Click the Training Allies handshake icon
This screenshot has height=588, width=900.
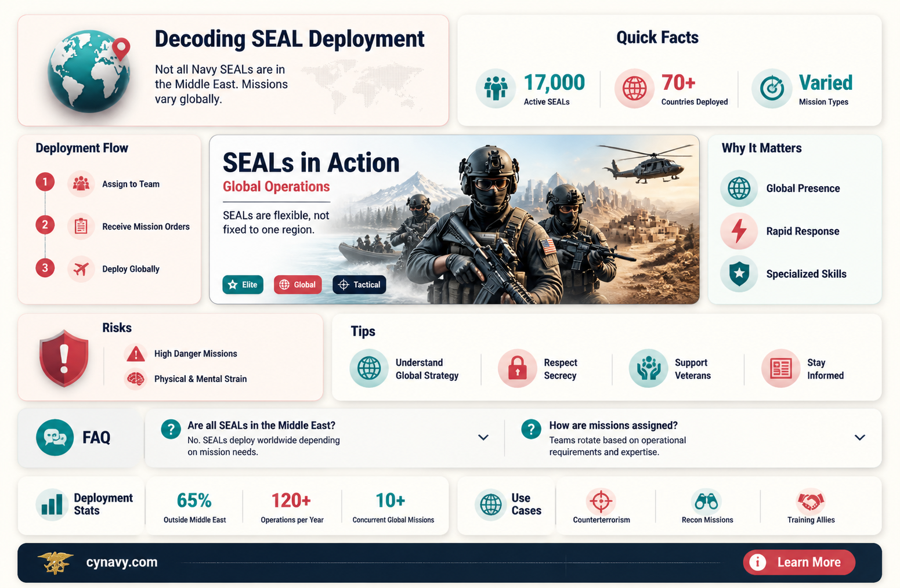(x=811, y=501)
